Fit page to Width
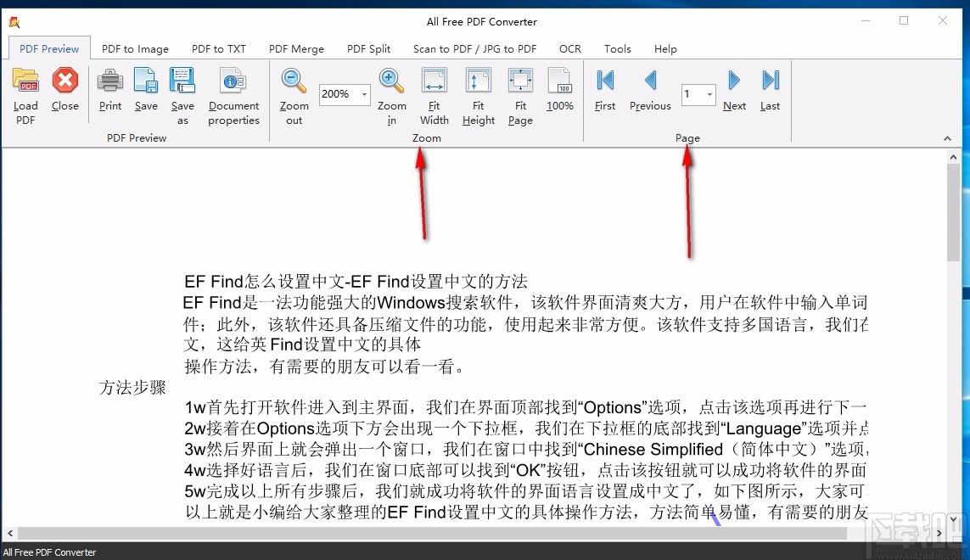 (x=435, y=96)
